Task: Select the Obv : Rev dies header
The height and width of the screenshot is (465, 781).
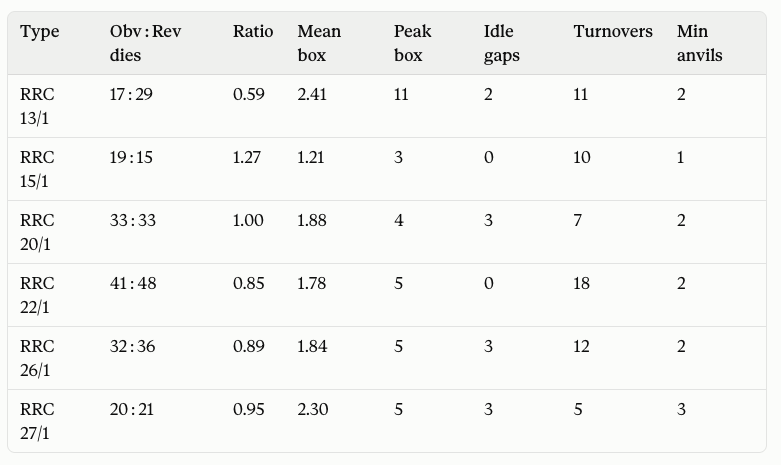Action: pyautogui.click(x=145, y=43)
